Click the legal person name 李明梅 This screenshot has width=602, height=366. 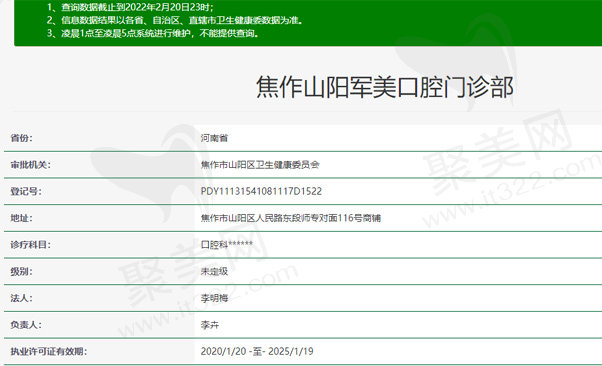pos(214,298)
